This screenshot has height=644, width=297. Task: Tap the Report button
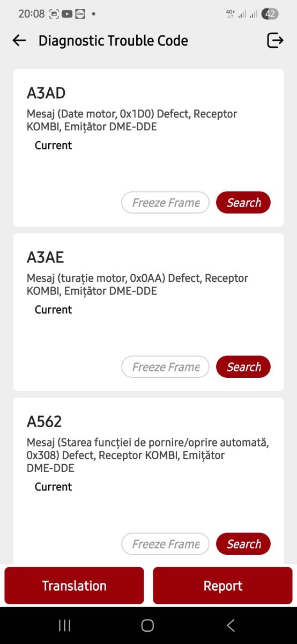click(x=223, y=586)
